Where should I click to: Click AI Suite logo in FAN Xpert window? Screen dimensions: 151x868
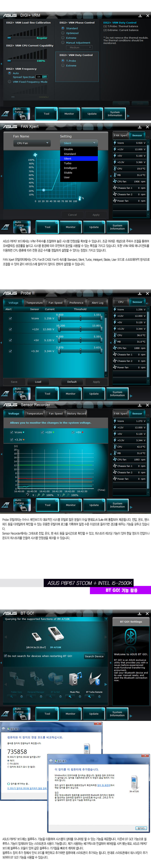pos(5,227)
